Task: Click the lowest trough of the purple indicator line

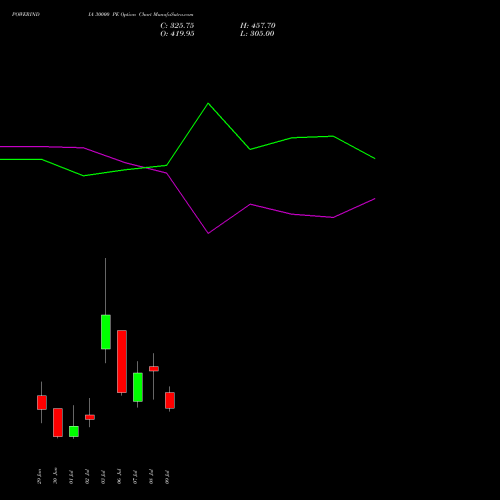Action: (x=208, y=233)
